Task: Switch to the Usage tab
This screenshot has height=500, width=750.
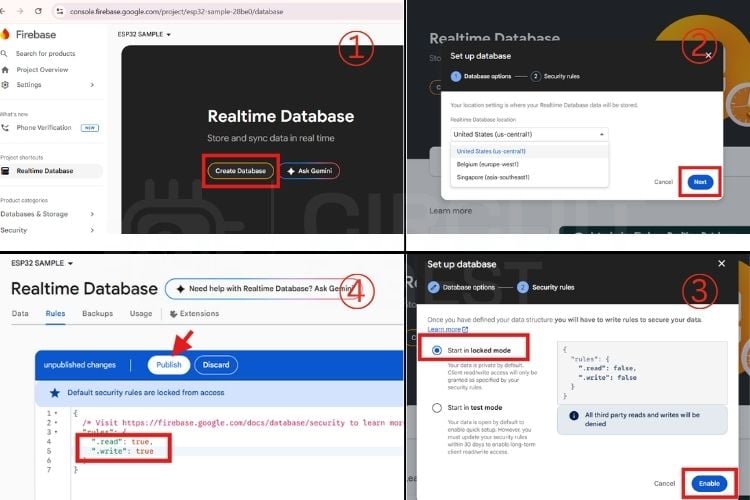Action: tap(141, 313)
